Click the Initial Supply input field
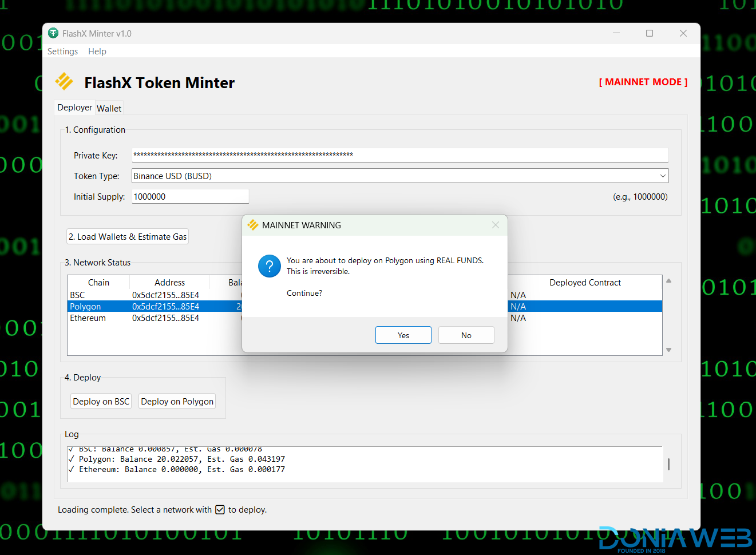The width and height of the screenshot is (756, 555). [x=190, y=197]
